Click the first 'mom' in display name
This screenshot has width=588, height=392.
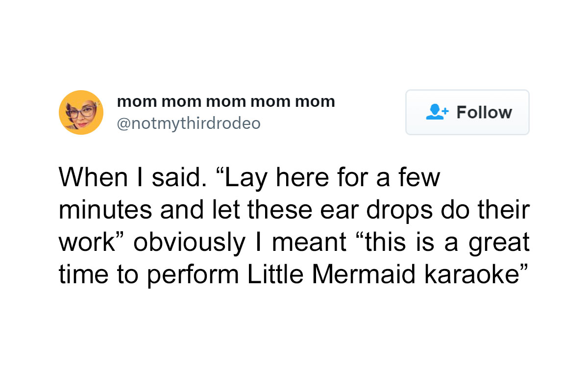pos(137,102)
